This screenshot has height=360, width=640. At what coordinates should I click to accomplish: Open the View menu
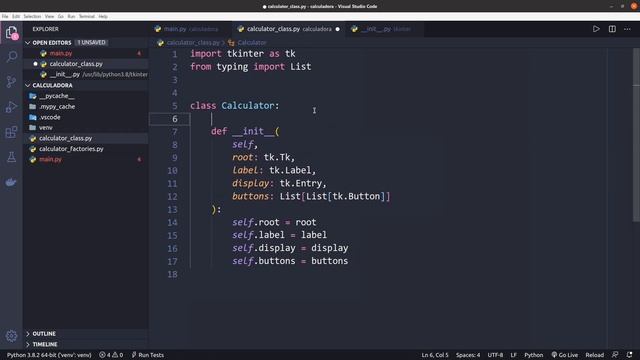49,16
